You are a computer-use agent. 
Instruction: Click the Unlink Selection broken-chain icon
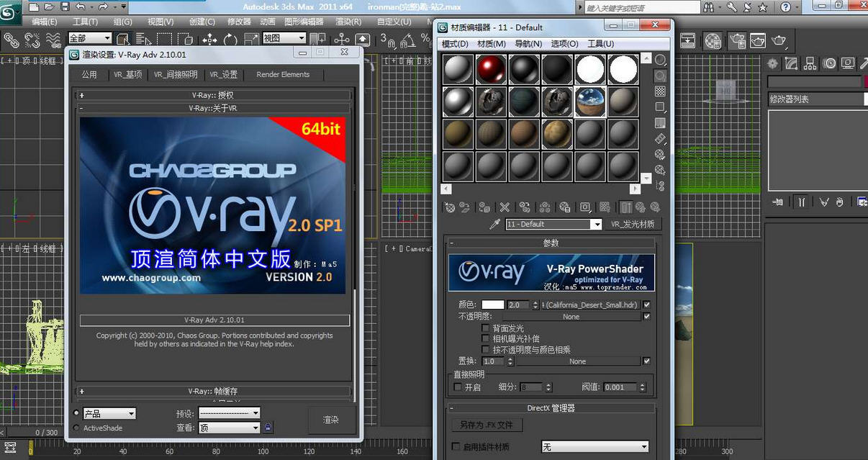[32, 39]
